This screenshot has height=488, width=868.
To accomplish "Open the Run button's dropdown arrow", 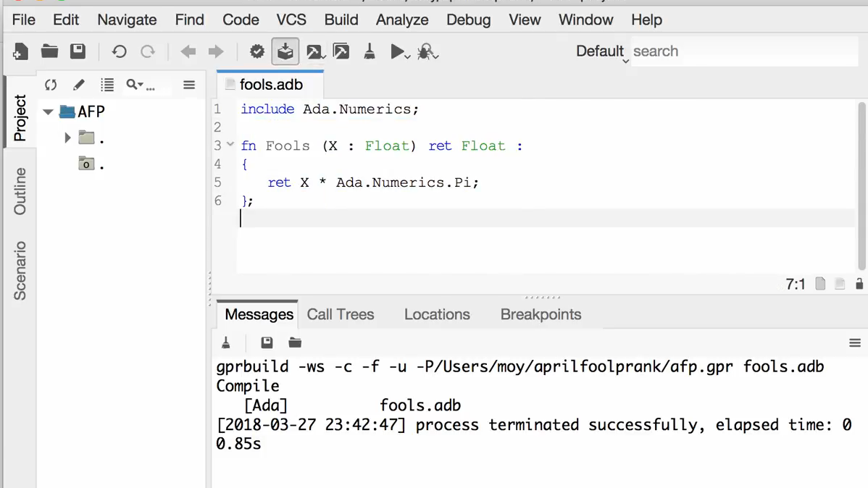I will click(x=407, y=55).
